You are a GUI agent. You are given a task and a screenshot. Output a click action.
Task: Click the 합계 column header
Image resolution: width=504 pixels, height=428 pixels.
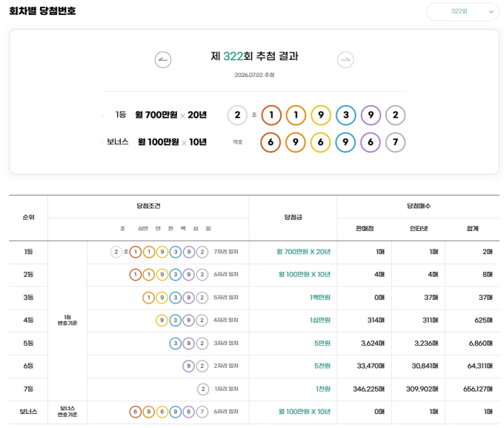(472, 229)
